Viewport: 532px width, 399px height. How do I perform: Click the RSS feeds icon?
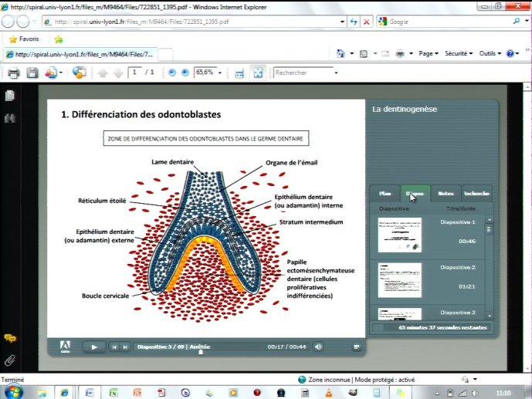(364, 54)
